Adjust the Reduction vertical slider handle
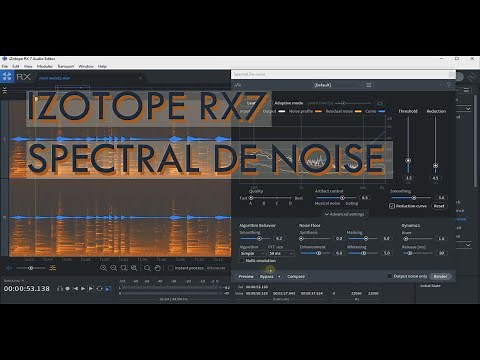 (435, 165)
